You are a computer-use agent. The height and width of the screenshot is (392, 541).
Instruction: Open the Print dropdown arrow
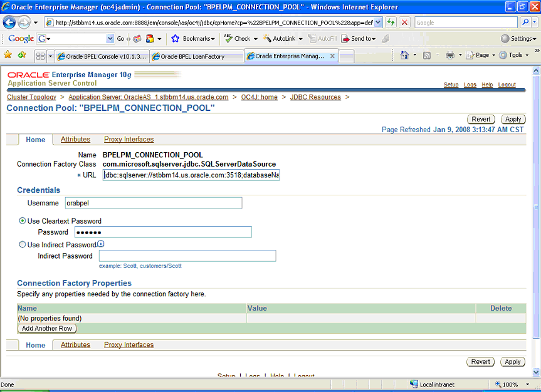460,55
